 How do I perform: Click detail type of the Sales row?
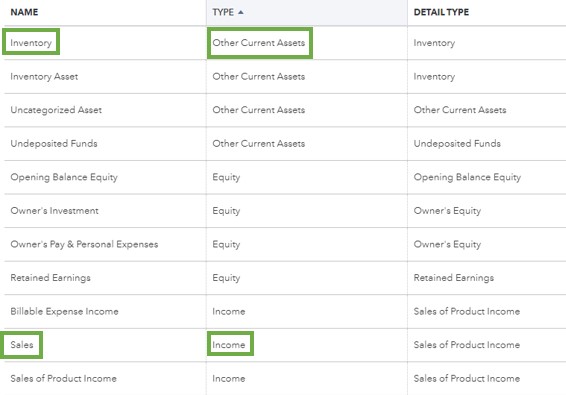466,345
